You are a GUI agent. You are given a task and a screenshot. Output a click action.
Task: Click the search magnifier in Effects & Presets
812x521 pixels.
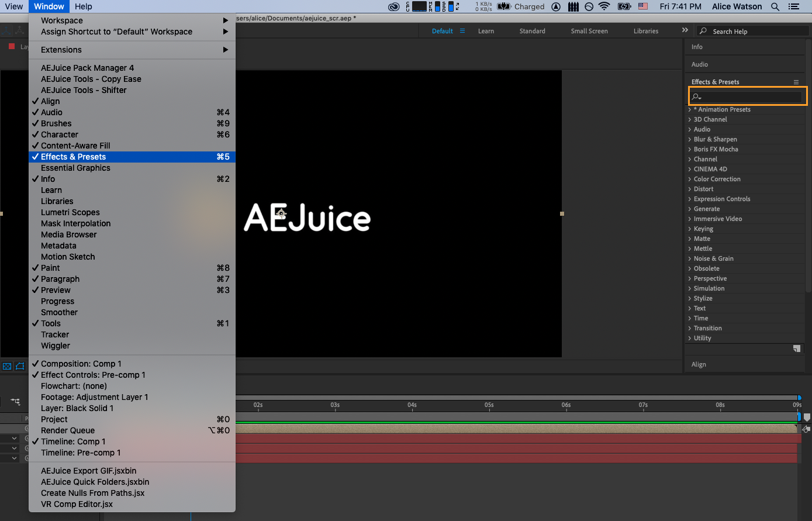coord(696,97)
